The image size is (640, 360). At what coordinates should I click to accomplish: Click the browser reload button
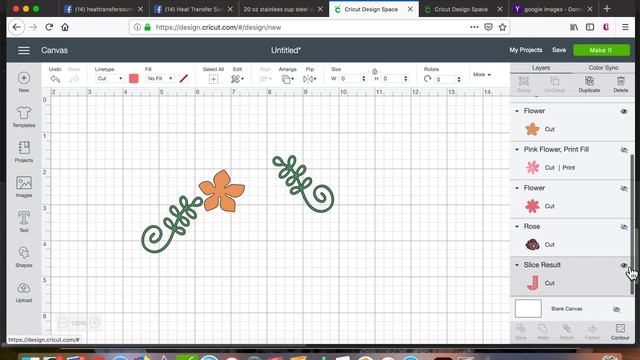(x=49, y=27)
